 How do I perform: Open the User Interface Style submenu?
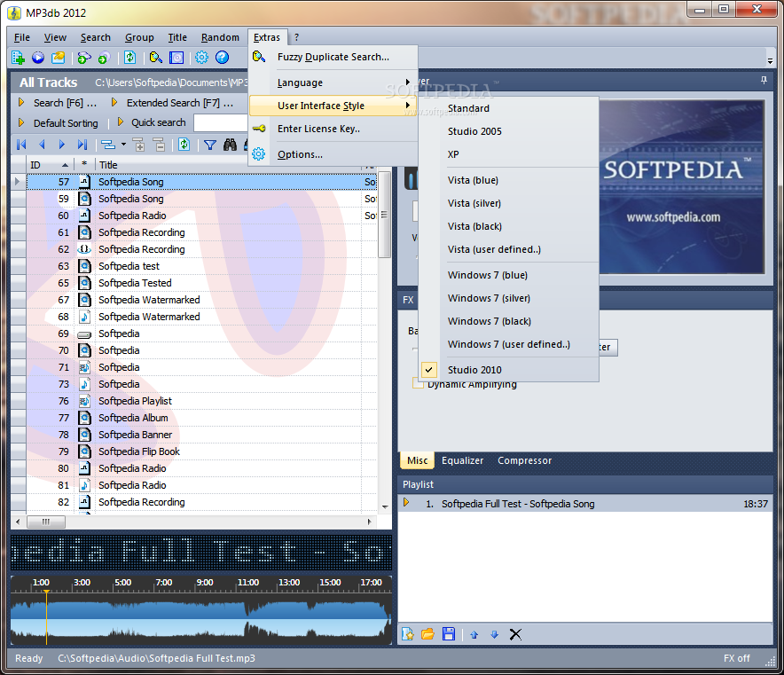333,106
